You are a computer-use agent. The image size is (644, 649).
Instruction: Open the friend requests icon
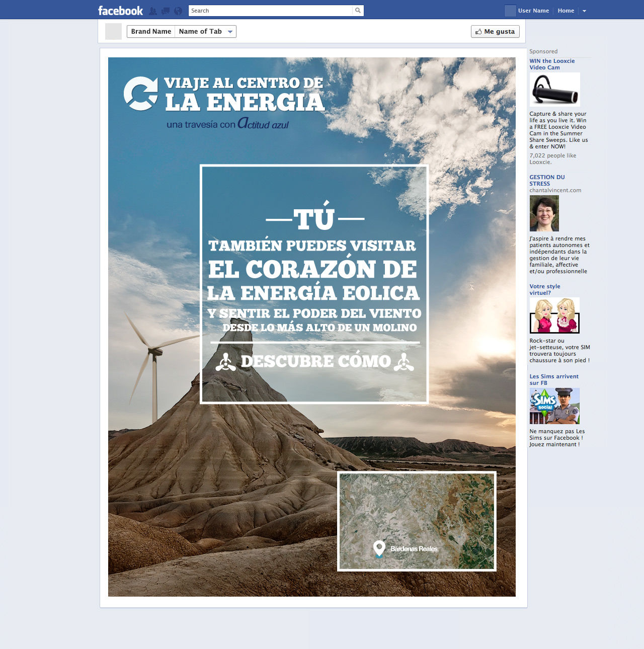[x=153, y=11]
